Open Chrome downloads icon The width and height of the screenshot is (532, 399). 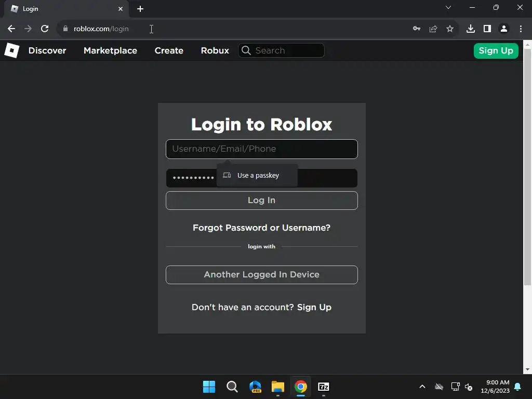[471, 29]
